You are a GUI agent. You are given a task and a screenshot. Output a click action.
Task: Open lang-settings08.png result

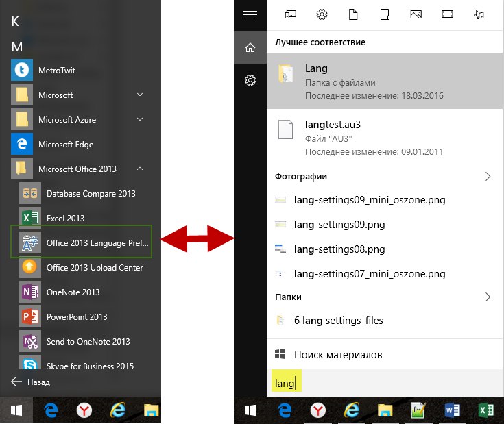pyautogui.click(x=385, y=249)
